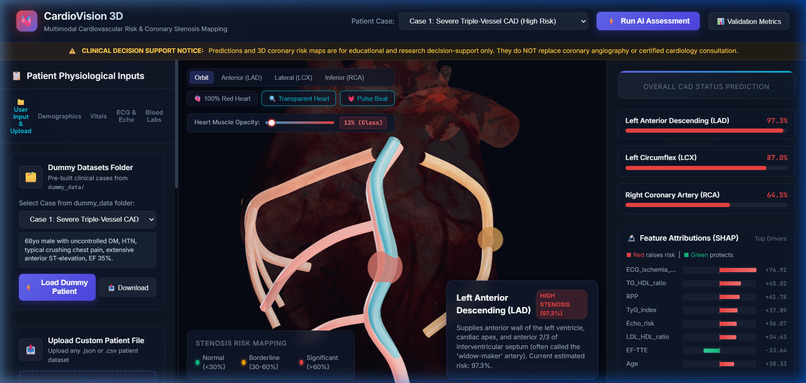Click the EF-TTE feature row

coord(706,350)
